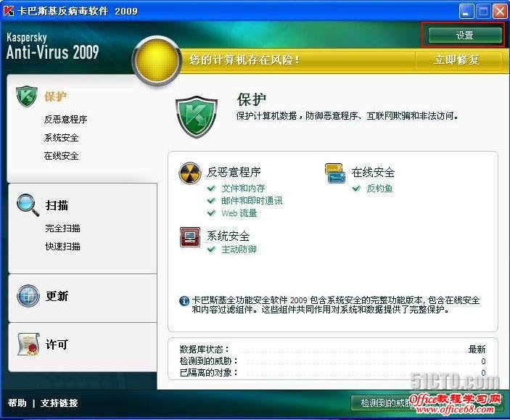Start 快速扫描 quick scan
Viewport: 510px width, 420px height.
click(x=63, y=247)
